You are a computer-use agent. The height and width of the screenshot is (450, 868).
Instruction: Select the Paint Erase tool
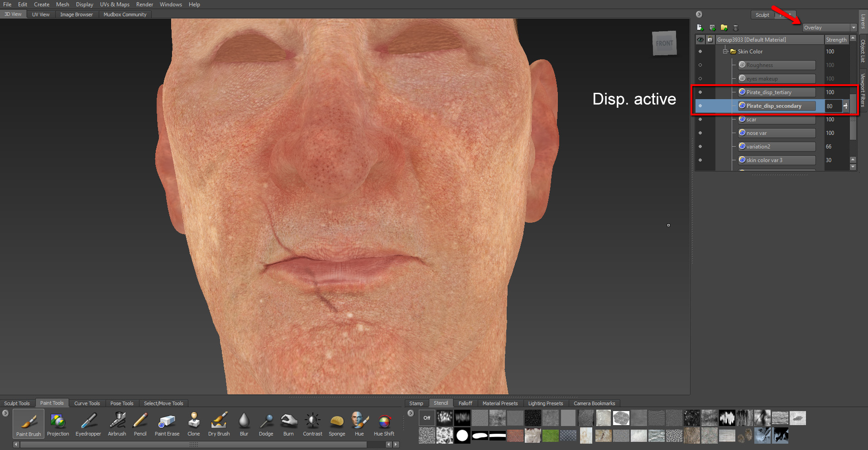[x=167, y=424]
